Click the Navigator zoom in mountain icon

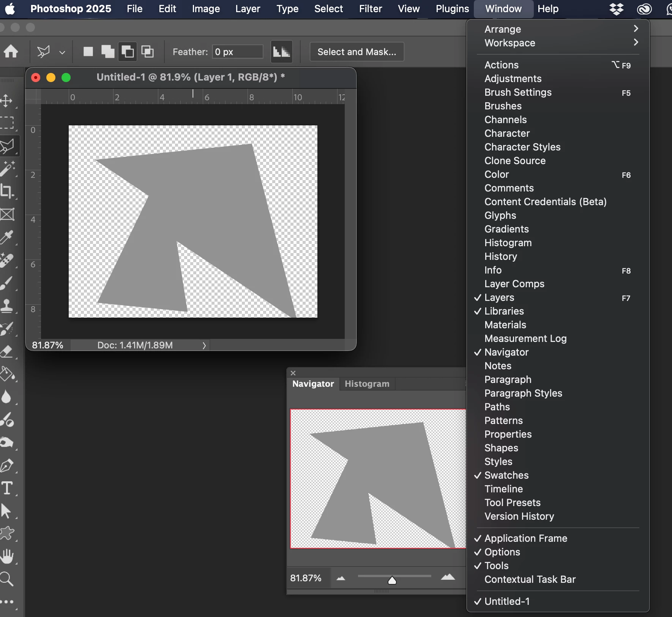[x=448, y=577]
